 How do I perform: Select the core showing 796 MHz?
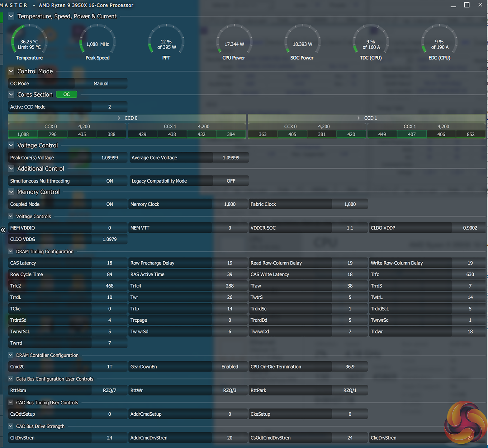[x=53, y=134]
